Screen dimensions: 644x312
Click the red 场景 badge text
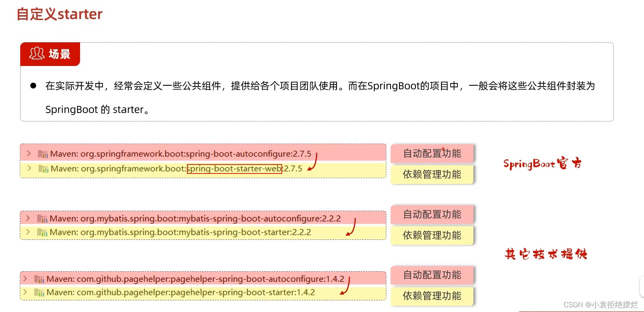(x=59, y=54)
